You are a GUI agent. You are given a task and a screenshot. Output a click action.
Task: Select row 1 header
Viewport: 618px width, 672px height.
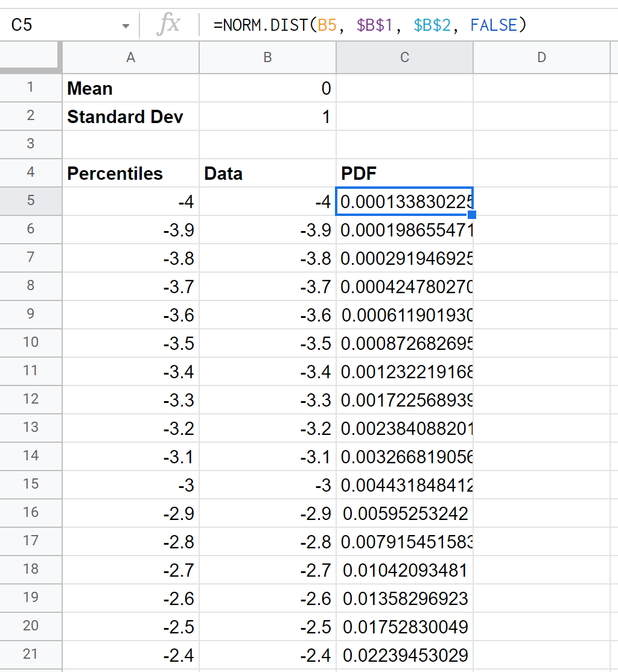(30, 88)
